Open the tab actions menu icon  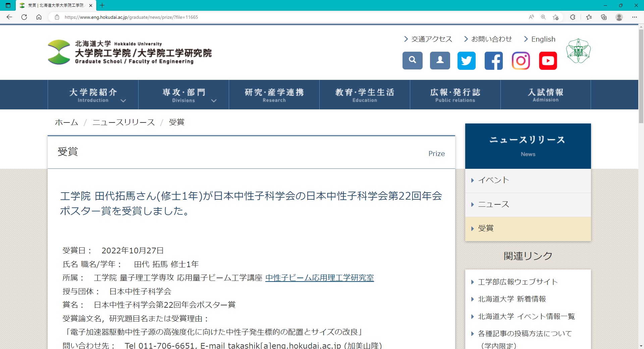click(8, 5)
